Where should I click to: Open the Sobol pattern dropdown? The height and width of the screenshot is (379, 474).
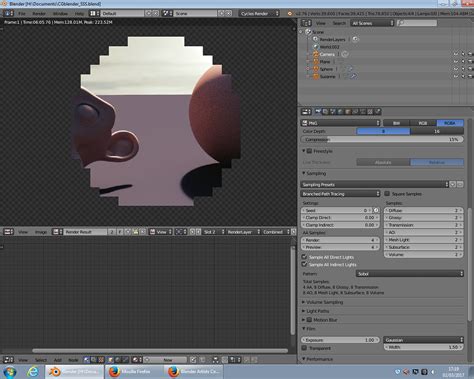[410, 274]
